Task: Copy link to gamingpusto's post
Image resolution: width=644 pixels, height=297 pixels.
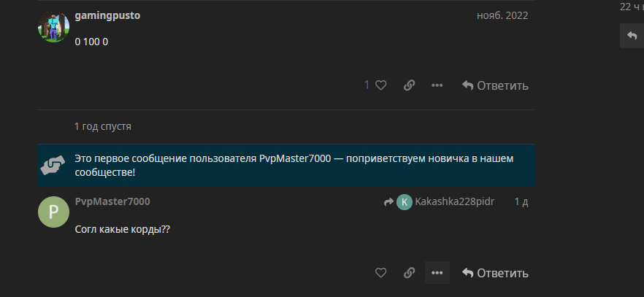Action: point(409,85)
